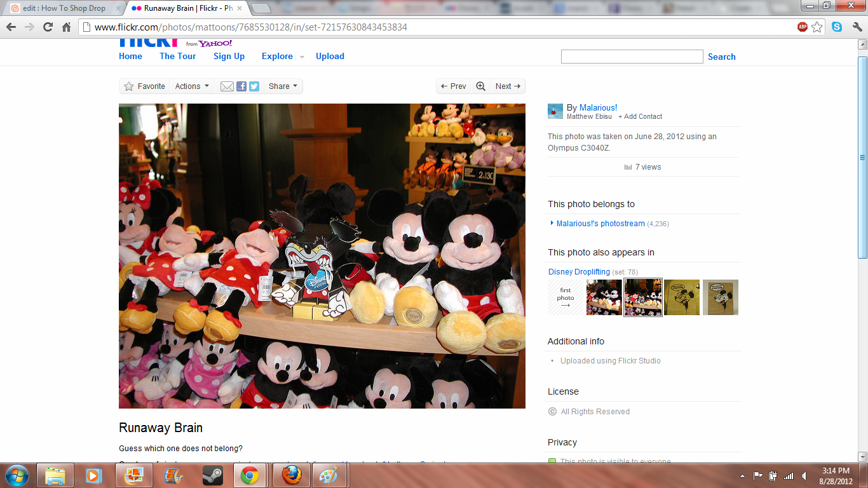This screenshot has height=488, width=868.
Task: Share this photo on Facebook
Action: [241, 86]
